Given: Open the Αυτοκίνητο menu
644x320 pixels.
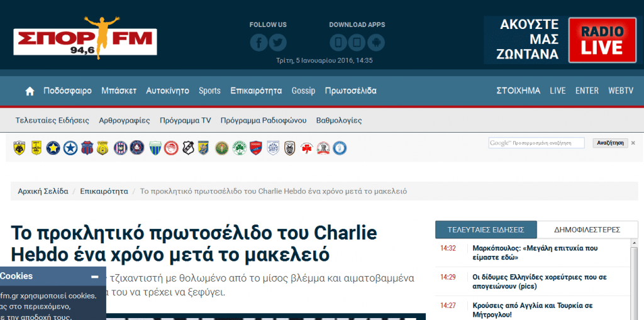Looking at the screenshot, I should (167, 91).
